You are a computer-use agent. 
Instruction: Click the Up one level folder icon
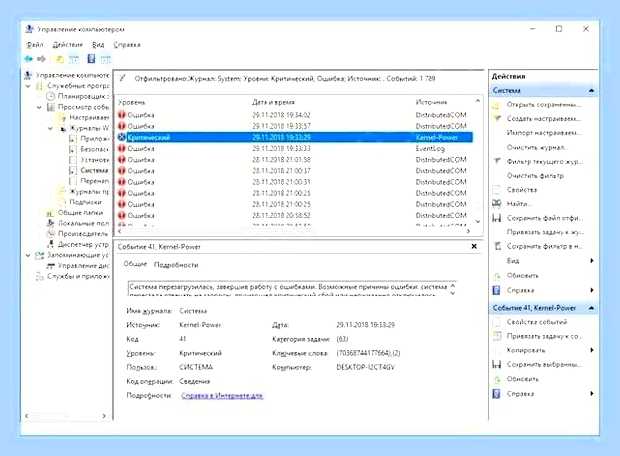59,59
